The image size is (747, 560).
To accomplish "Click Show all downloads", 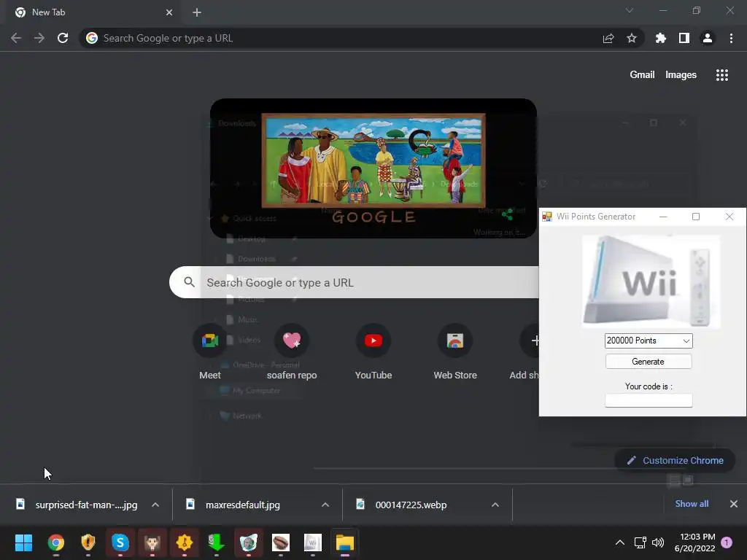I will (x=692, y=504).
